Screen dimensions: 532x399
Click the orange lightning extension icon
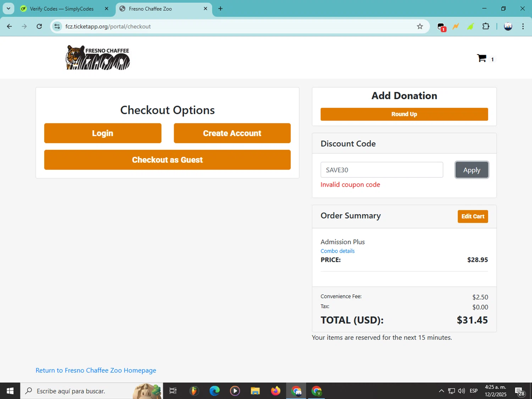[456, 26]
